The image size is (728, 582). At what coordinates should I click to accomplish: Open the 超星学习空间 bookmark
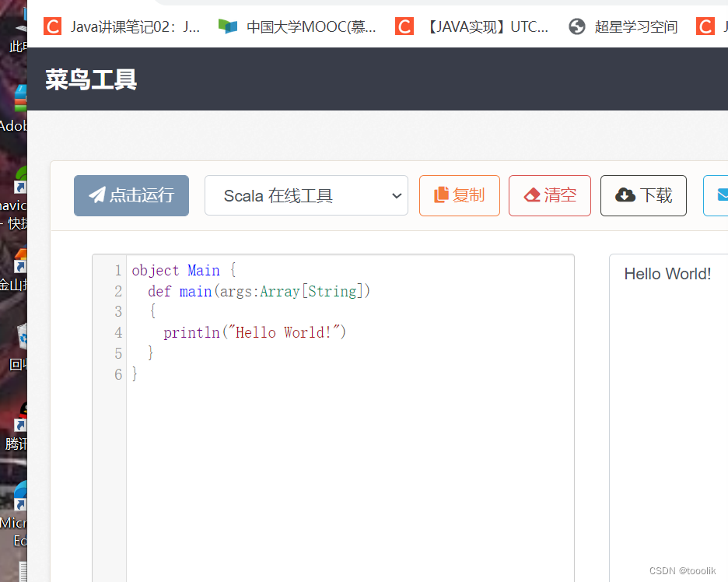tap(623, 26)
